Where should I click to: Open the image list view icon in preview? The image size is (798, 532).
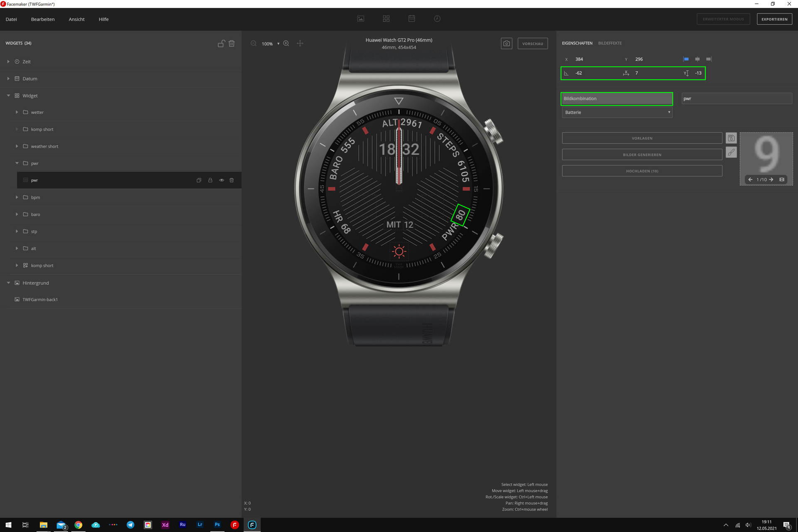(x=782, y=180)
